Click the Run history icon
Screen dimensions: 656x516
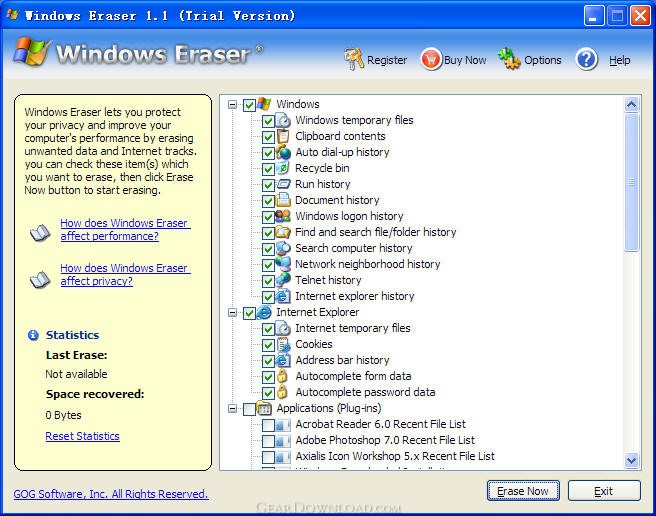(x=283, y=184)
